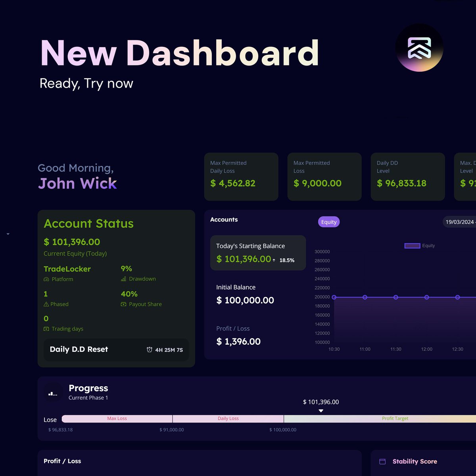Image resolution: width=476 pixels, height=476 pixels.
Task: Click the Accounts panel heading
Action: [224, 219]
